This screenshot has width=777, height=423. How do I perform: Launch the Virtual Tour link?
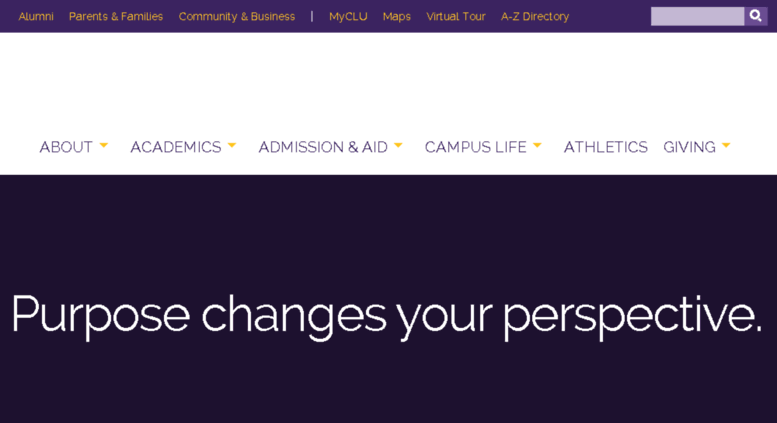[x=456, y=16]
